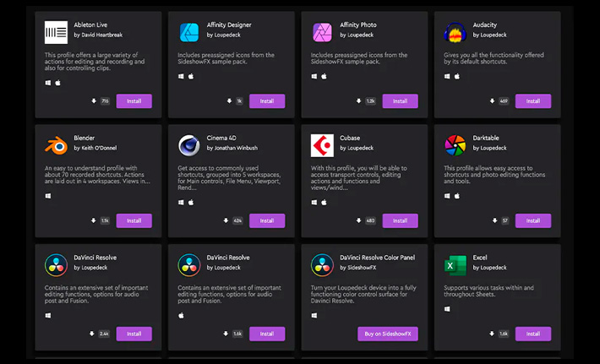Screen dimensions: 600x364
Task: Click the Windows icon on Excel card
Action: (x=447, y=309)
